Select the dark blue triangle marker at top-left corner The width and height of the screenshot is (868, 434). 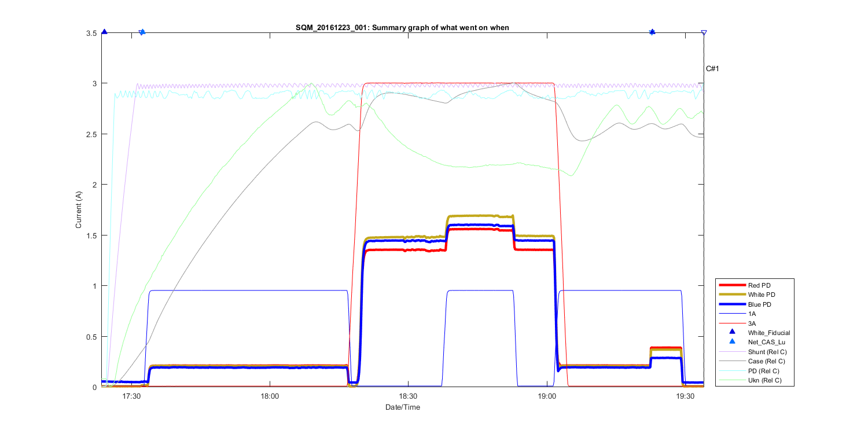tap(104, 32)
